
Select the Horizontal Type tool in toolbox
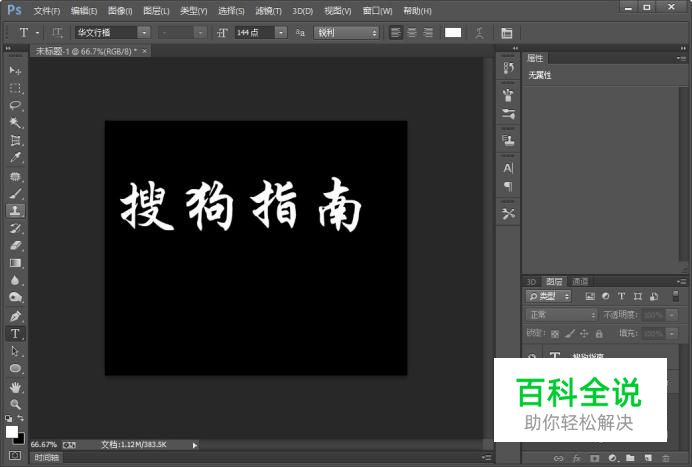tap(15, 334)
